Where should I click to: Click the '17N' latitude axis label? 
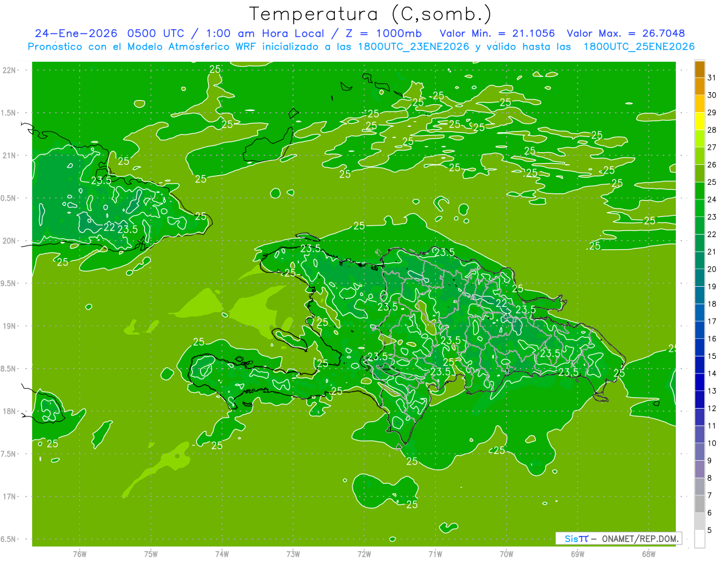(9, 497)
